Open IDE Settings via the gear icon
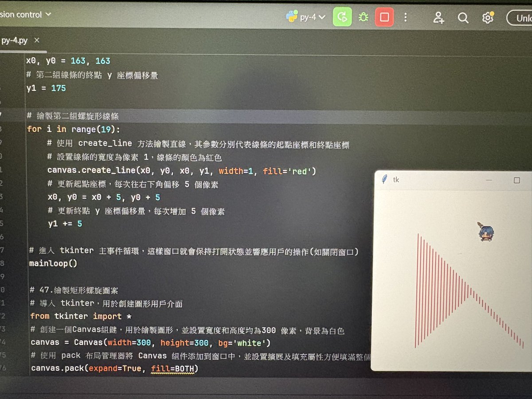The image size is (532, 399). (488, 17)
